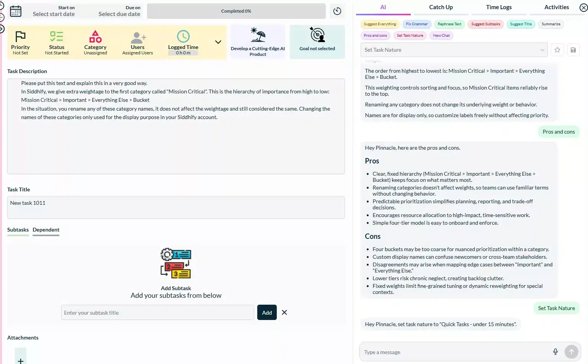Click the Add Subtask illustration
This screenshot has width=588, height=364.
click(176, 263)
